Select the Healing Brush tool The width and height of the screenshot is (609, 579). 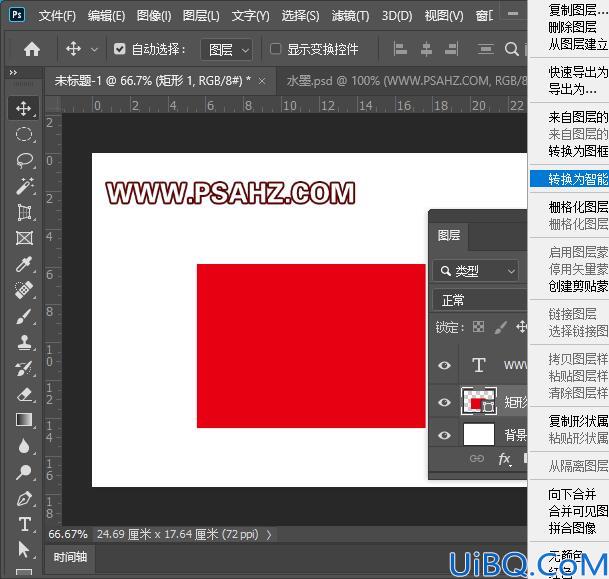click(24, 290)
